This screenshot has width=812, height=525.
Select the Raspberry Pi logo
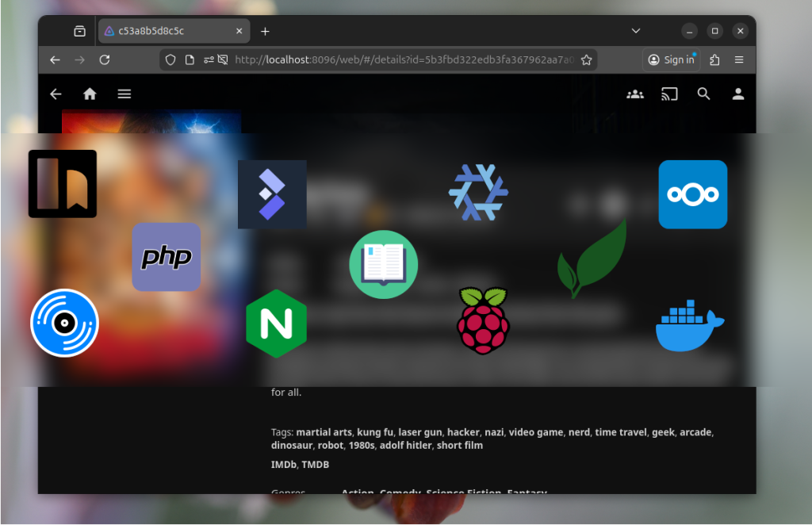point(484,320)
